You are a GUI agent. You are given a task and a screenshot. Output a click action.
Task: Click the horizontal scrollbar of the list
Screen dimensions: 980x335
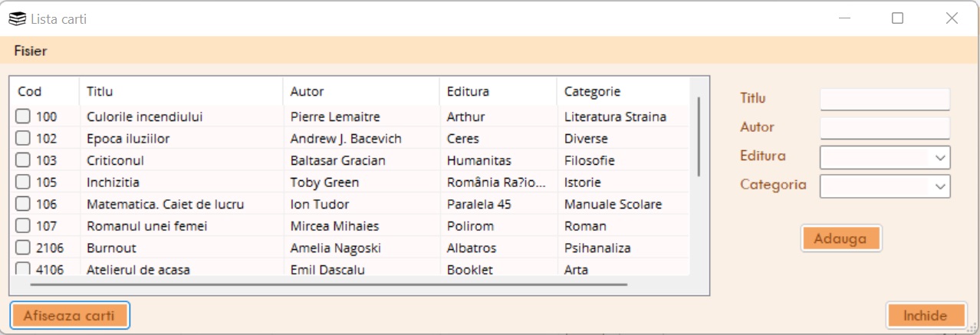pyautogui.click(x=328, y=284)
